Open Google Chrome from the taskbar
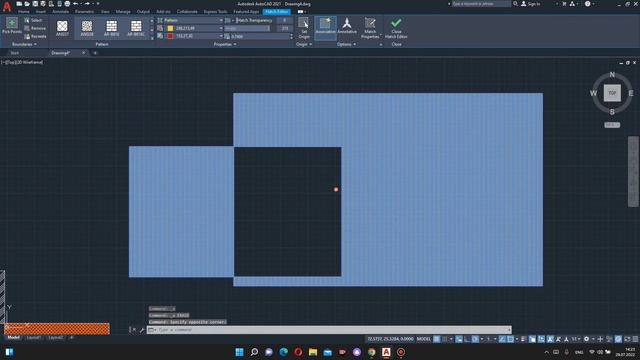The image size is (640, 360). [x=371, y=352]
